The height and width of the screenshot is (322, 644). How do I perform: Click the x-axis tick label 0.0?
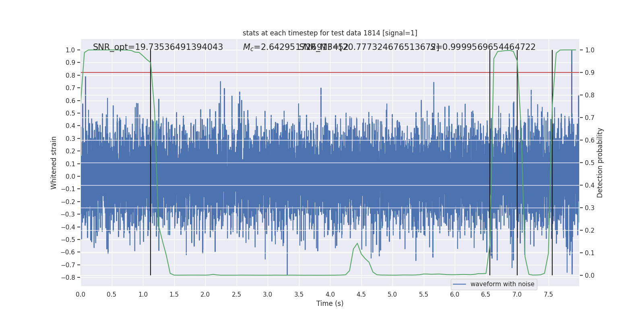point(80,295)
